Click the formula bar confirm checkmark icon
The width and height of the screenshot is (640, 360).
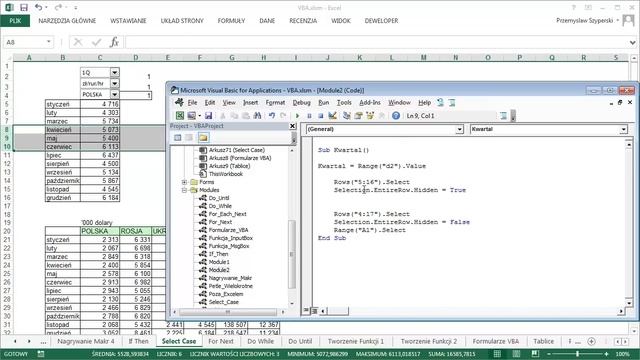(96, 42)
